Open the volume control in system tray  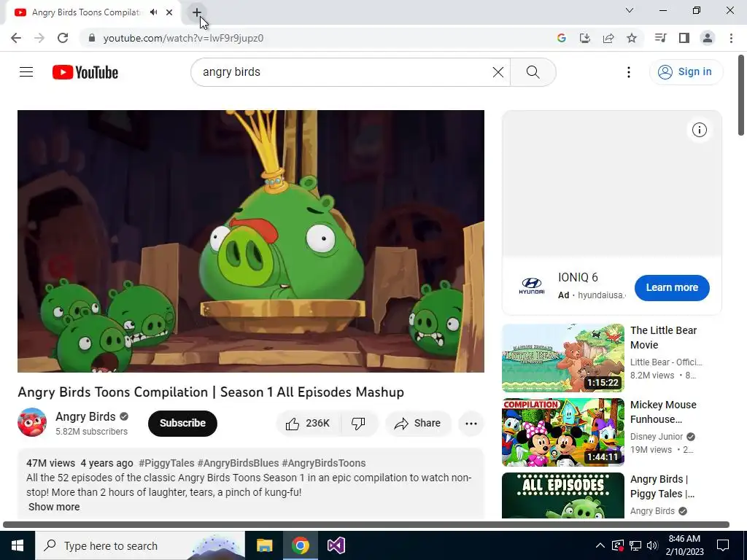pyautogui.click(x=652, y=545)
